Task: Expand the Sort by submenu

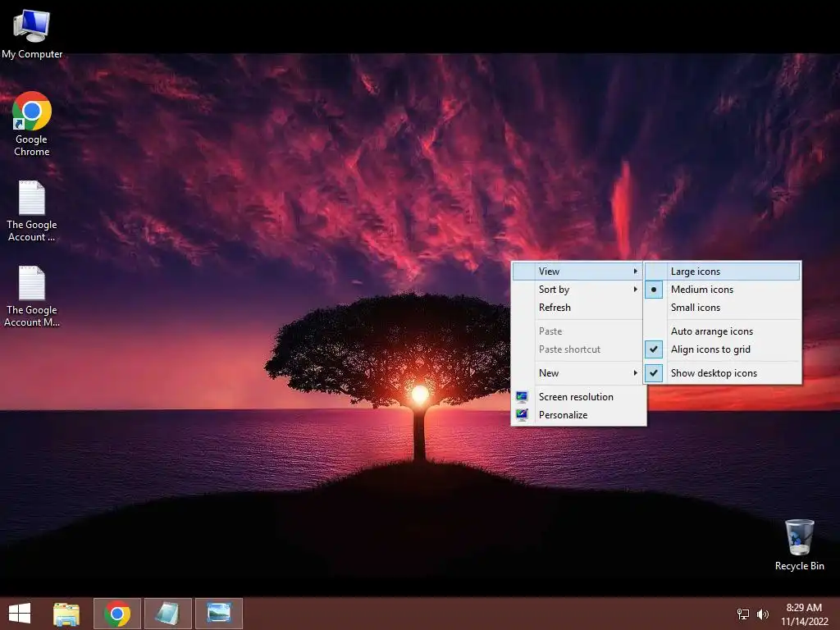Action: [578, 290]
